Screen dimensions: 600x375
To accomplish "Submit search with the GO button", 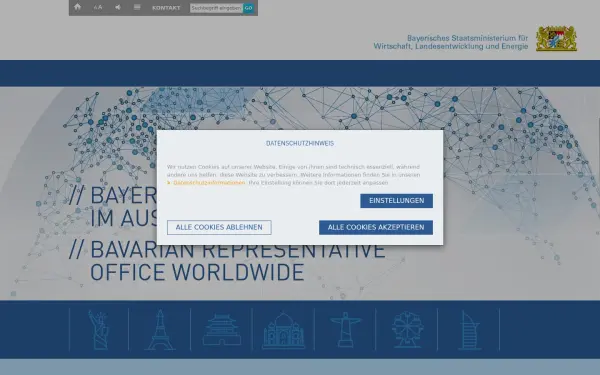I will click(248, 8).
